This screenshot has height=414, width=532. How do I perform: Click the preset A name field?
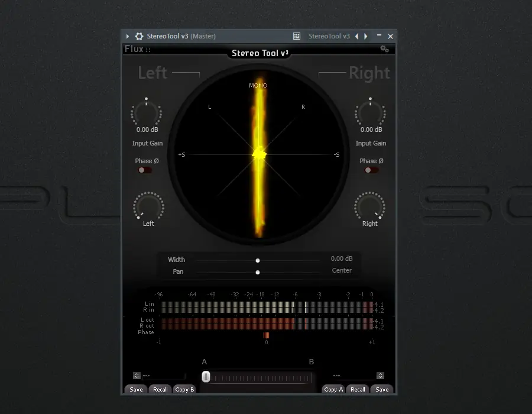tap(164, 376)
